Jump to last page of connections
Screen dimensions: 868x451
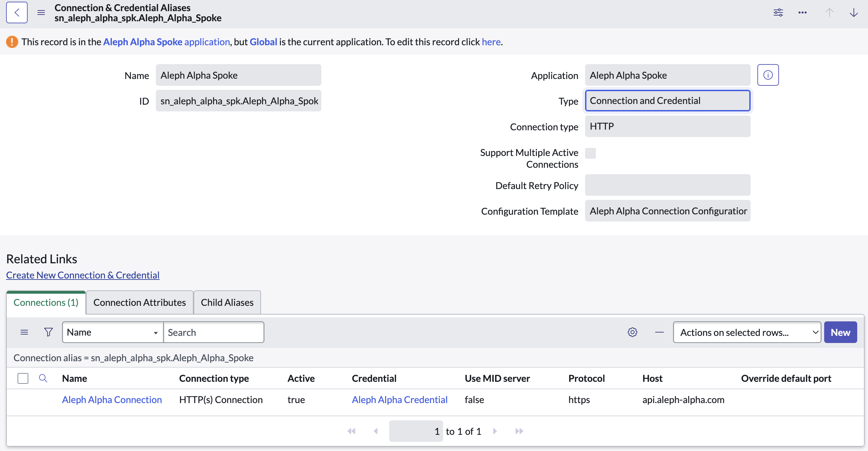pos(519,431)
